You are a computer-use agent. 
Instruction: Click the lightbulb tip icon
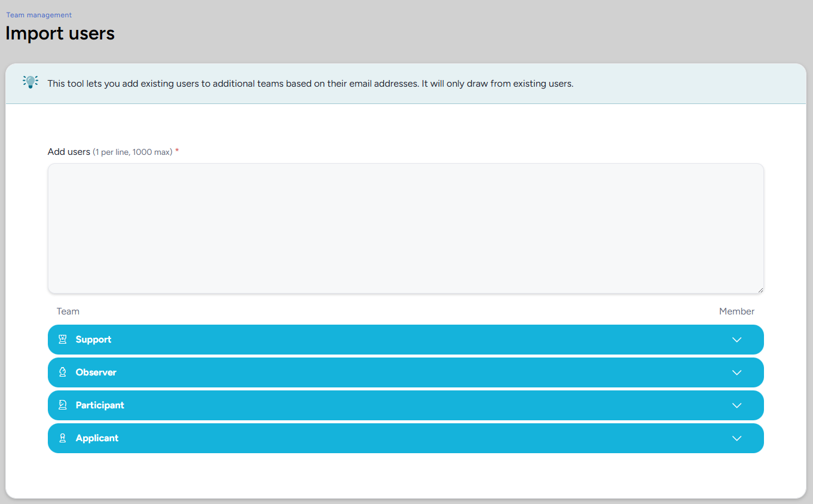coord(30,83)
